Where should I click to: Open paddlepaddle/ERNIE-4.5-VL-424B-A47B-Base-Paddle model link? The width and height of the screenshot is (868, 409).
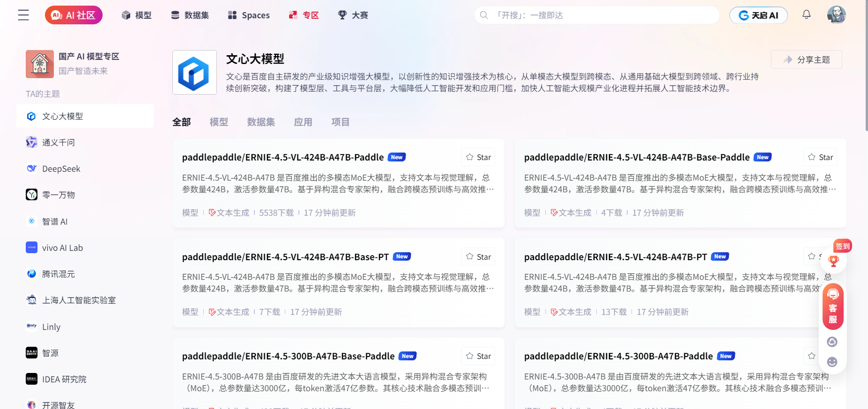(x=637, y=157)
